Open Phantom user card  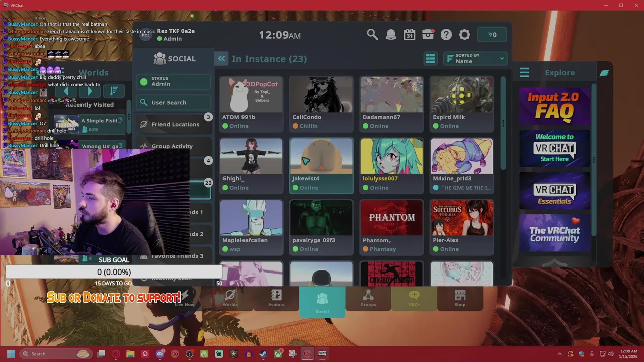coord(391,227)
